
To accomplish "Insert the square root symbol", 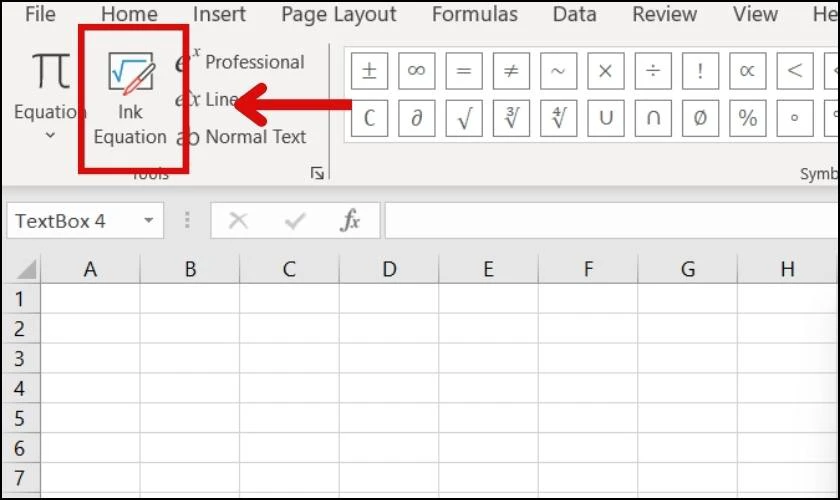I will click(464, 118).
